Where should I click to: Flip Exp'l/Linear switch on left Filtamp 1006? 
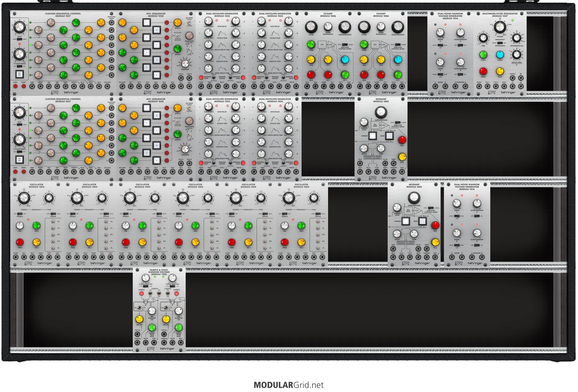(345, 44)
